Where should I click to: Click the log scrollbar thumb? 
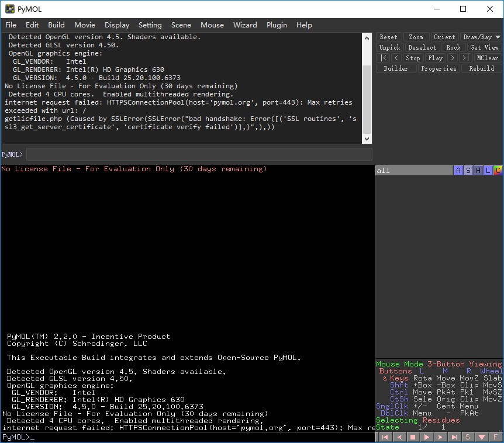367,99
